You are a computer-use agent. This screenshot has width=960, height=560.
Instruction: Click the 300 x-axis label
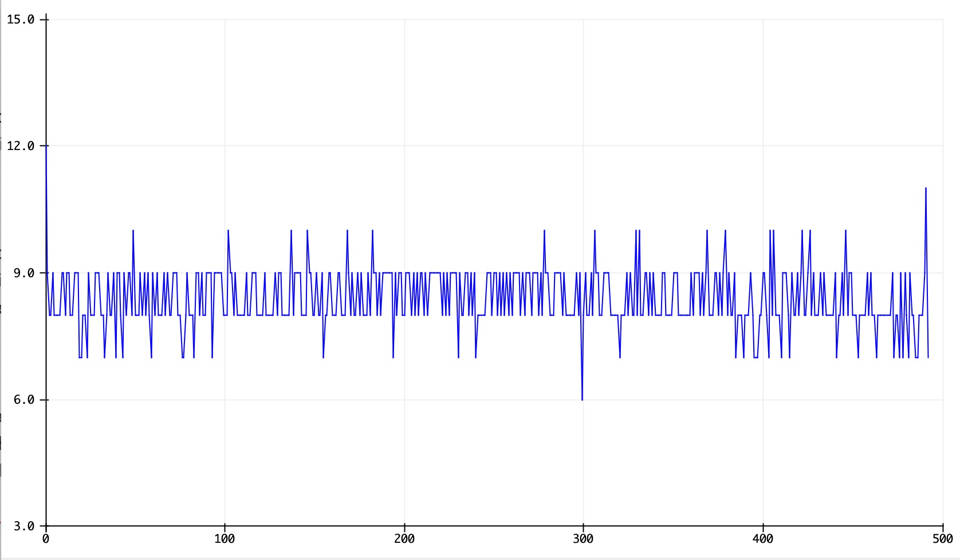[583, 539]
